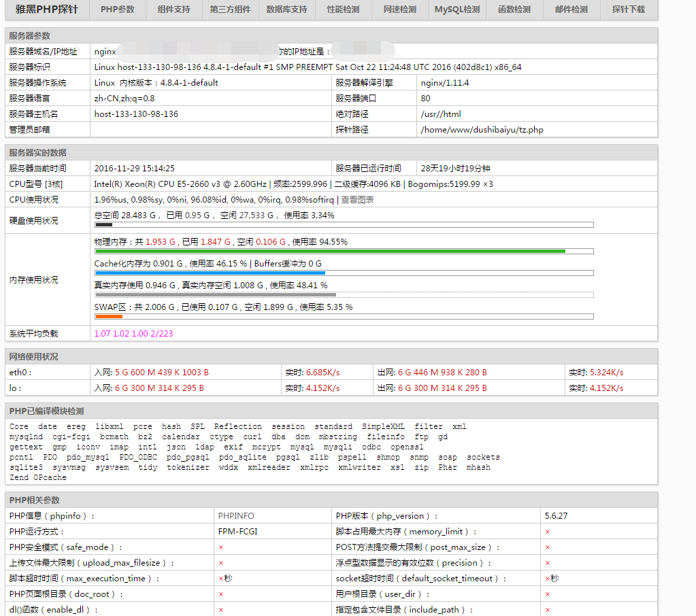Click the 服务器实时数据 section header
Image resolution: width=696 pixels, height=616 pixels.
[37, 153]
